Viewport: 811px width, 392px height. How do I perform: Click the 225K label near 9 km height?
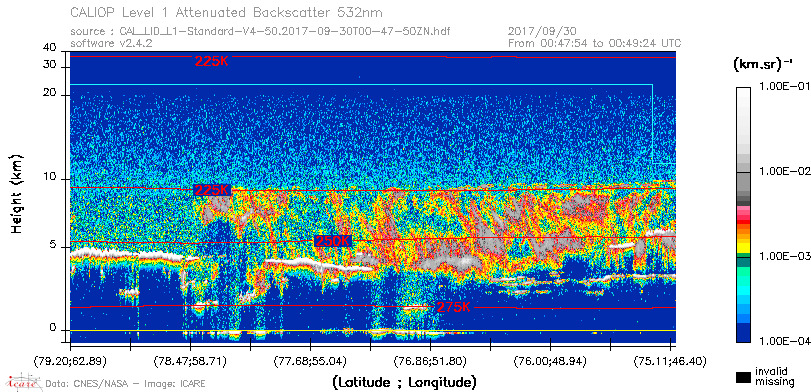coord(212,190)
